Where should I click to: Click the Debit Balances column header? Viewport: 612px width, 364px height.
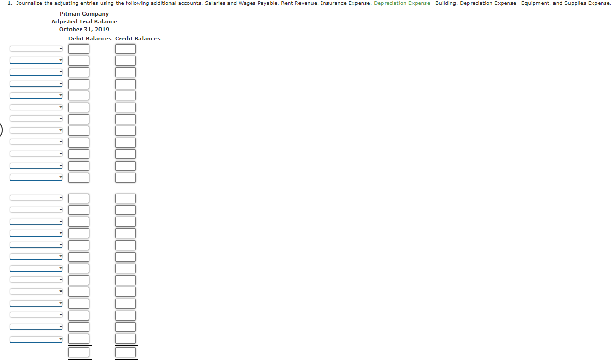(x=90, y=39)
